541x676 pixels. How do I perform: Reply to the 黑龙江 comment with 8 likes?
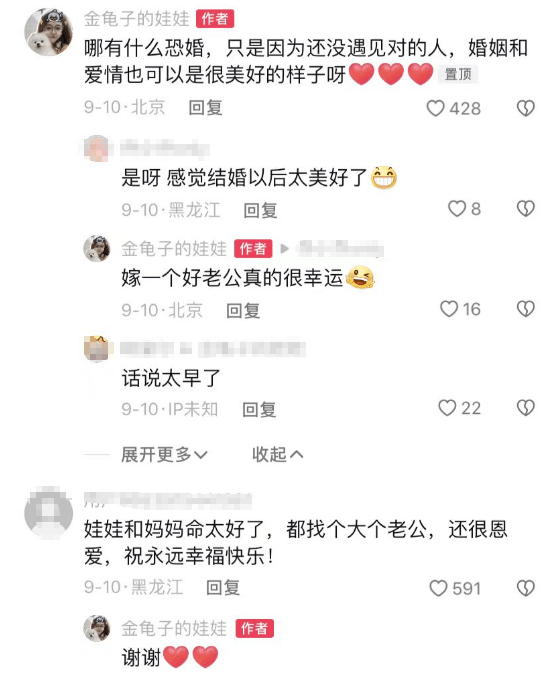260,210
